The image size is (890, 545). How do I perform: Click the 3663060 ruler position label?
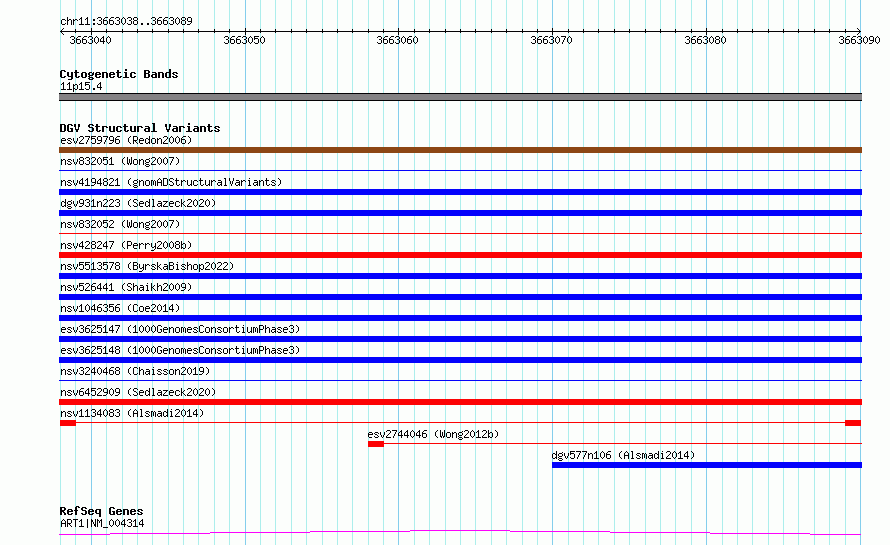[x=397, y=40]
